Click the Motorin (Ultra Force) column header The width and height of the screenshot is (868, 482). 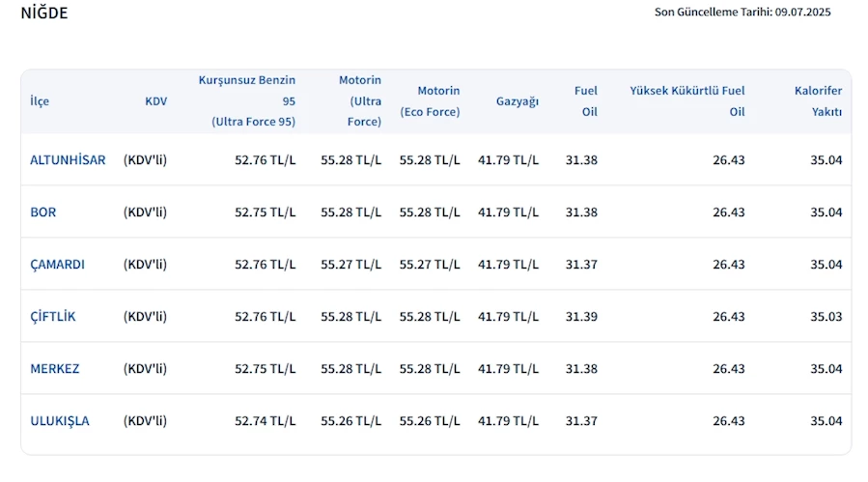360,100
